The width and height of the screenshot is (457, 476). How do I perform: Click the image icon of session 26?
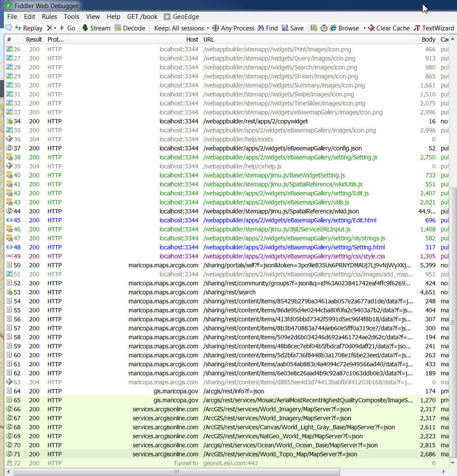[x=9, y=49]
